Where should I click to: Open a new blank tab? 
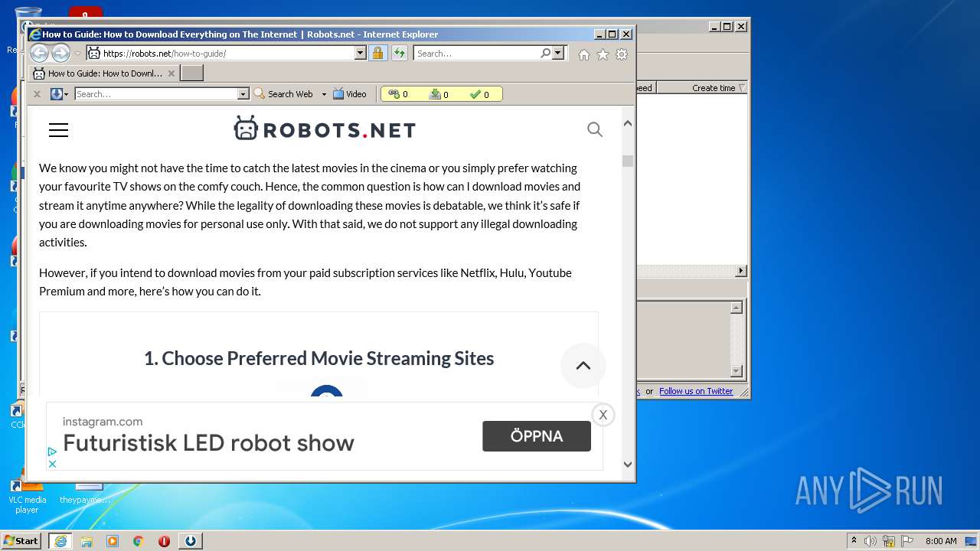pos(191,73)
